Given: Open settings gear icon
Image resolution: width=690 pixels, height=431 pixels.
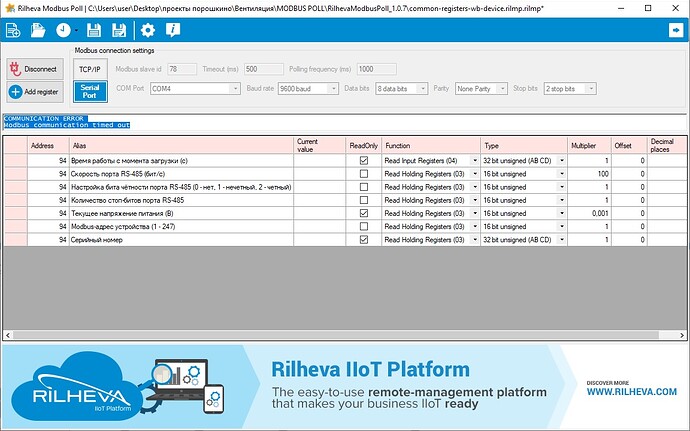Looking at the screenshot, I should click(148, 31).
